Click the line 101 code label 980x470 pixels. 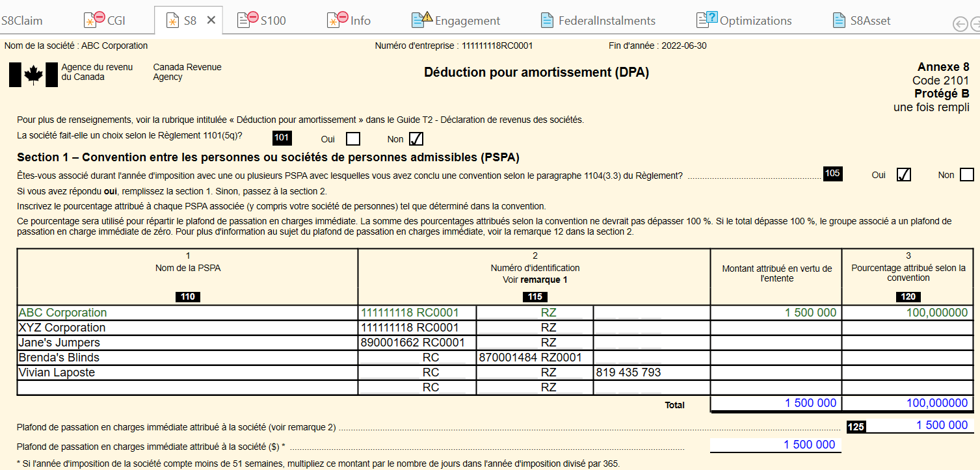pyautogui.click(x=282, y=138)
